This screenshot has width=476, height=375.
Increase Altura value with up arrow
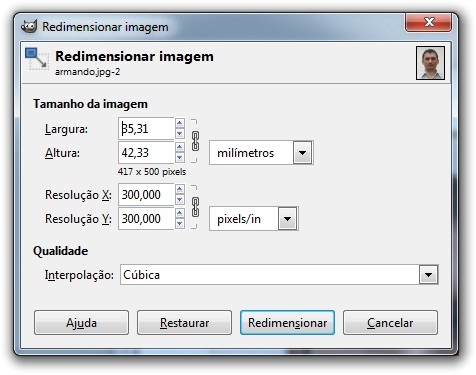(180, 147)
